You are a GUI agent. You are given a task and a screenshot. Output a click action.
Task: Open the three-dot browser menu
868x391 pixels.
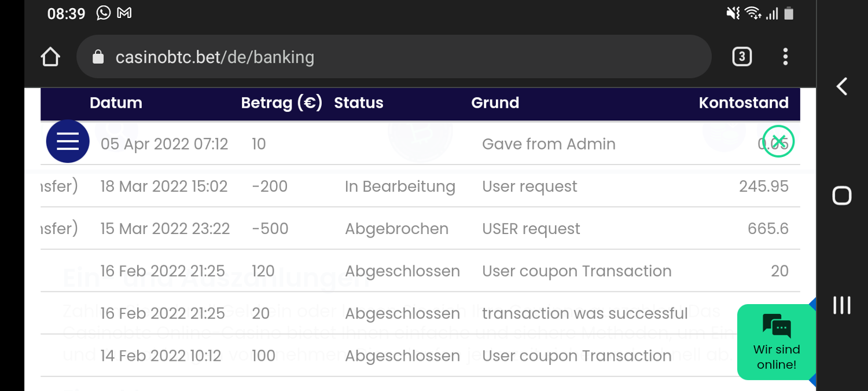tap(785, 57)
